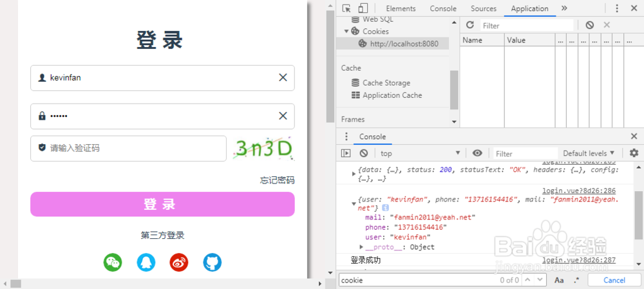Jump to previous search result

click(x=528, y=280)
